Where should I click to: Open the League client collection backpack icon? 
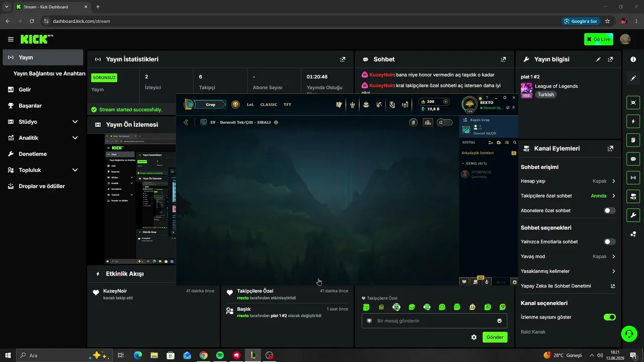pyautogui.click(x=366, y=105)
